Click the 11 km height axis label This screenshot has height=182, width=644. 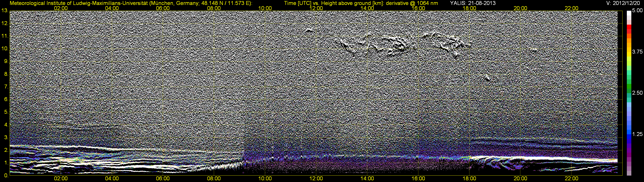[4, 36]
